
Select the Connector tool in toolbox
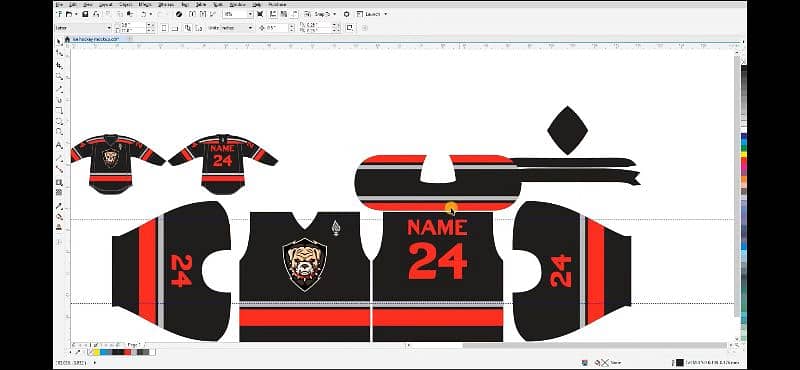59,169
